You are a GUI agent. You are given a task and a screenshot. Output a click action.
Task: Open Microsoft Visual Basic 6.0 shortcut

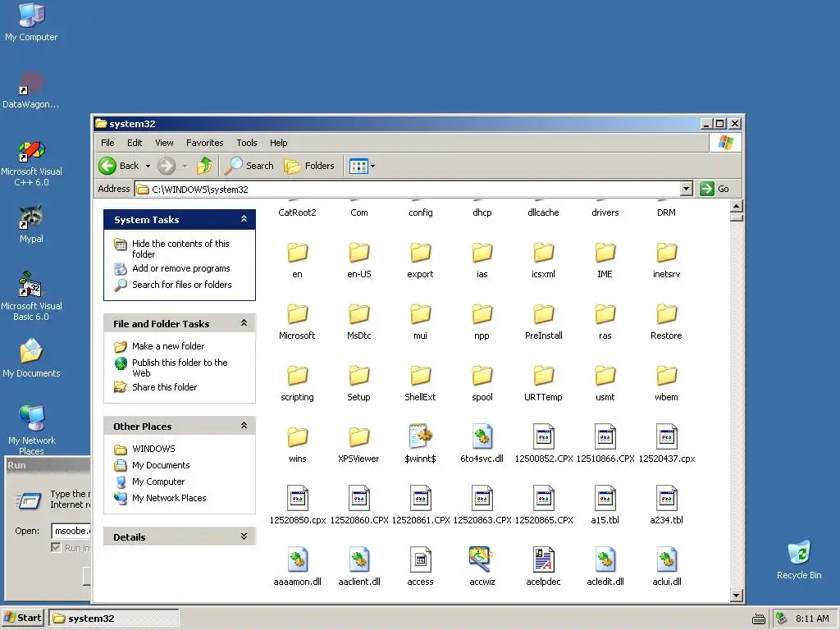coord(31,297)
